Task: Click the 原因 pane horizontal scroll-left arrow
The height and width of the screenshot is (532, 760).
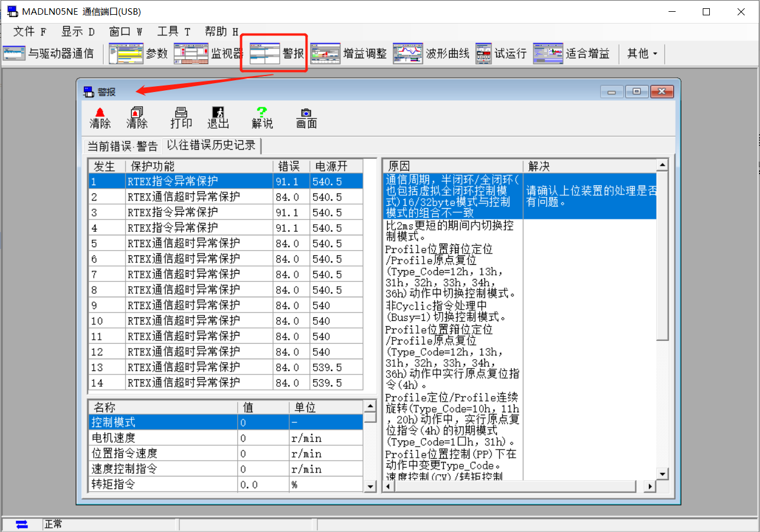Action: (x=388, y=487)
